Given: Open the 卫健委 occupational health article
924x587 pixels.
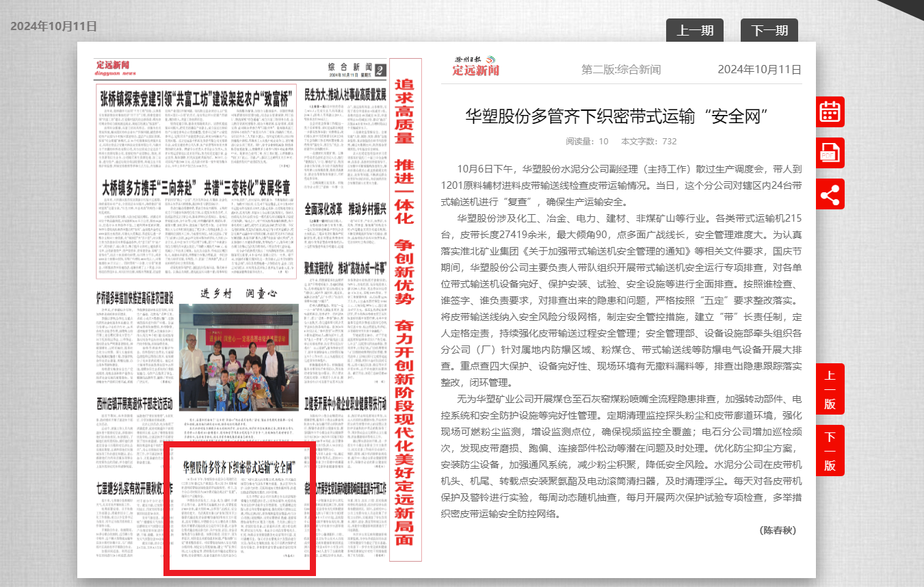Looking at the screenshot, I should (x=345, y=402).
